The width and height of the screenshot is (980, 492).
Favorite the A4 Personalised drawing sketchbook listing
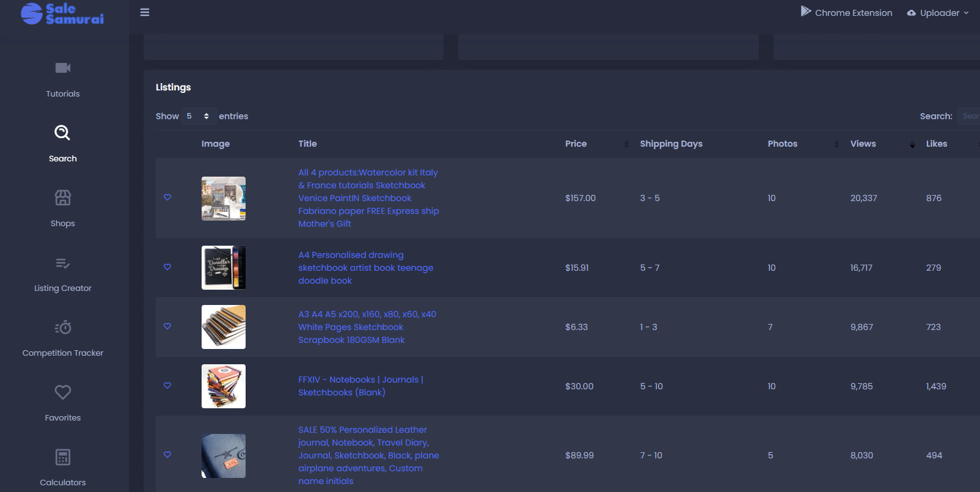(167, 267)
